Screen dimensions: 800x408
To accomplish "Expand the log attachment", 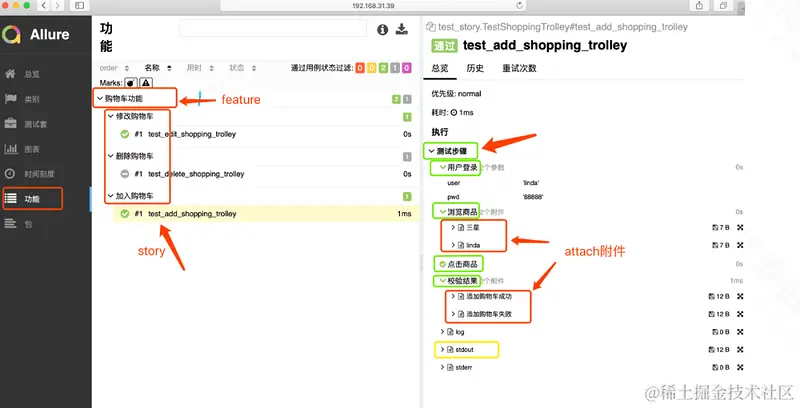I will pyautogui.click(x=443, y=332).
